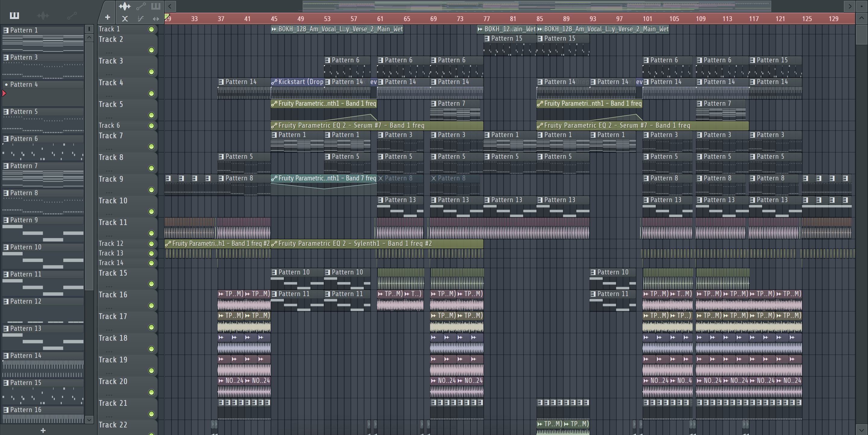Screen dimensions: 868x435
Task: Mute Track 14 with its green LED
Action: [152, 263]
